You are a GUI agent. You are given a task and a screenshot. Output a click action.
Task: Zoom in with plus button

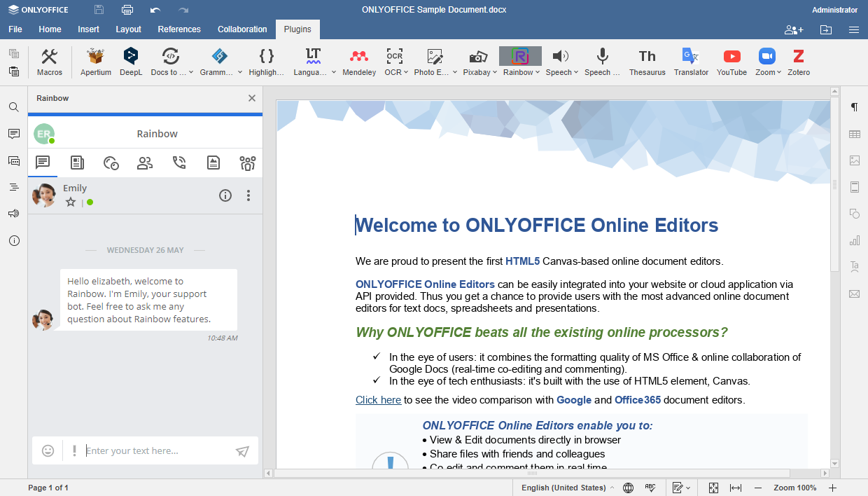(833, 488)
